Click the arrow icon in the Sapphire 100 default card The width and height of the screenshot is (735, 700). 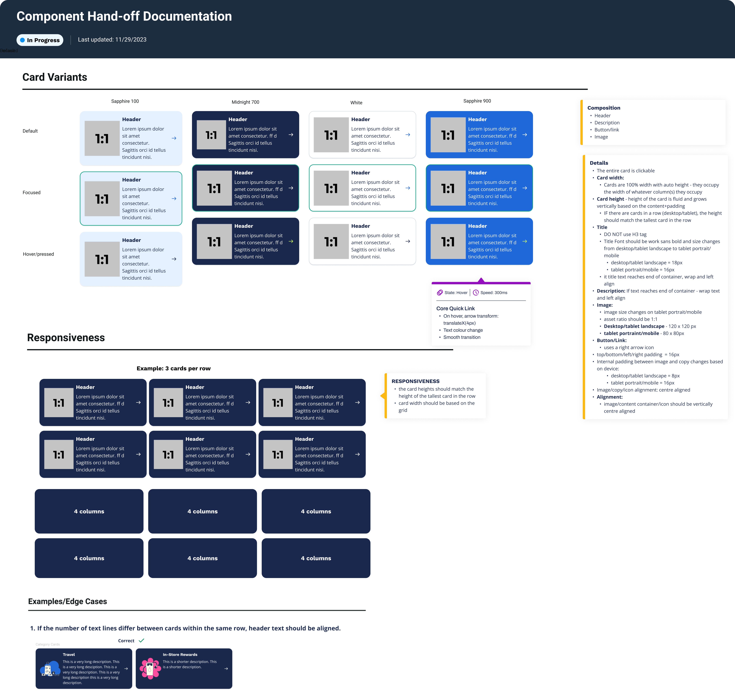(174, 138)
